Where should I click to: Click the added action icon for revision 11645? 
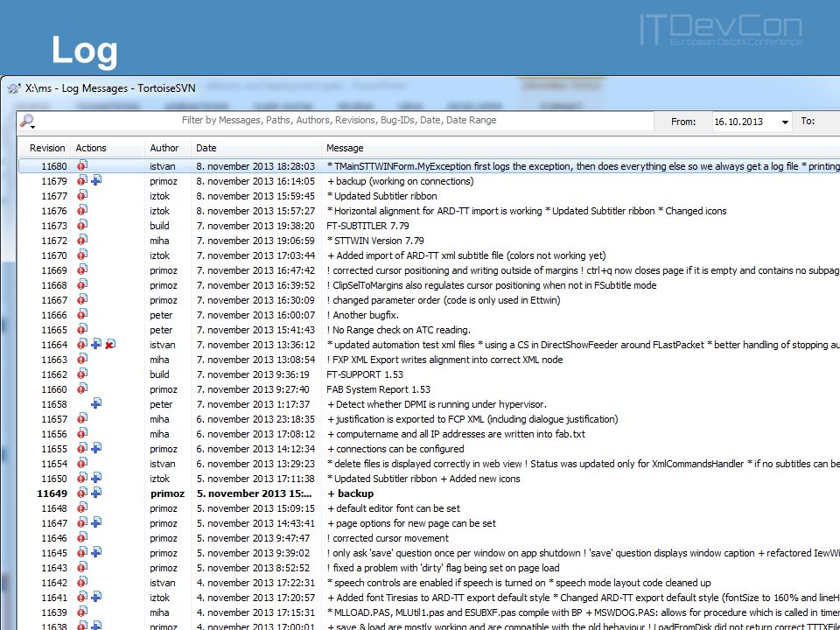click(96, 552)
